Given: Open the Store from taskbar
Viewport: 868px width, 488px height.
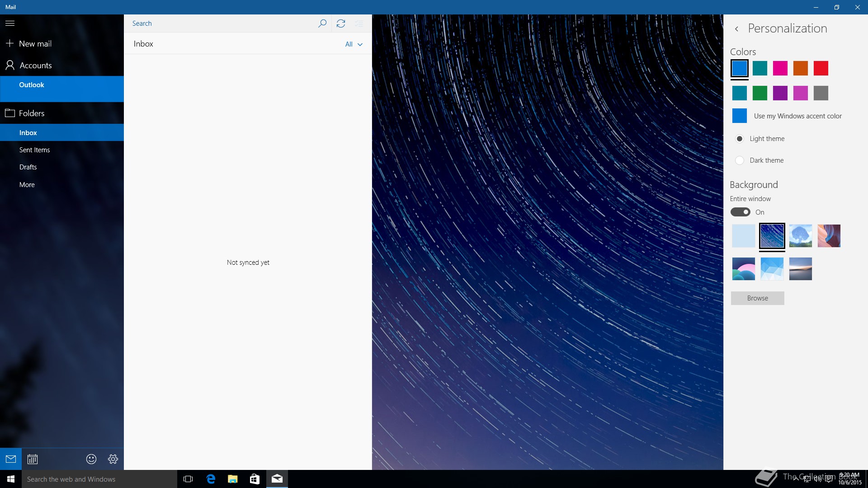Looking at the screenshot, I should click(255, 479).
